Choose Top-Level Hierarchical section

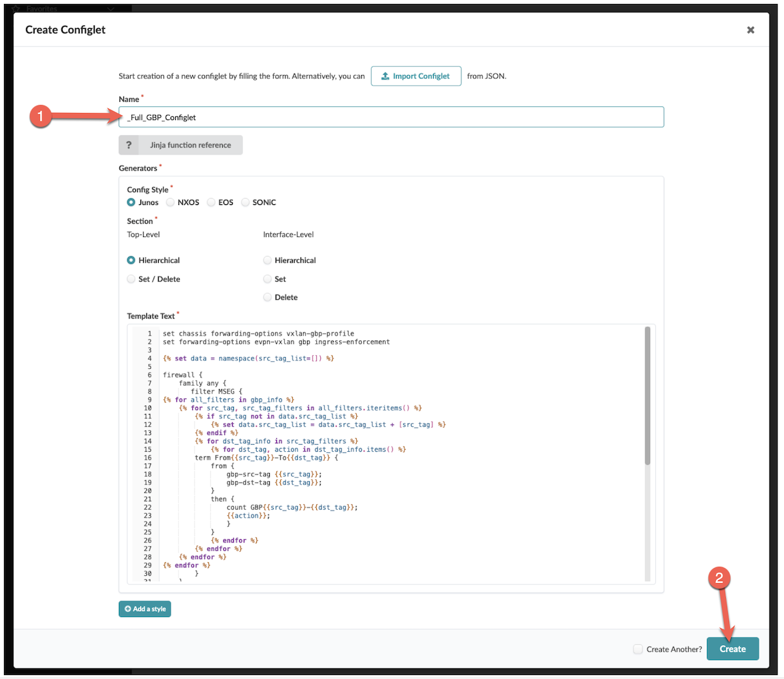131,261
